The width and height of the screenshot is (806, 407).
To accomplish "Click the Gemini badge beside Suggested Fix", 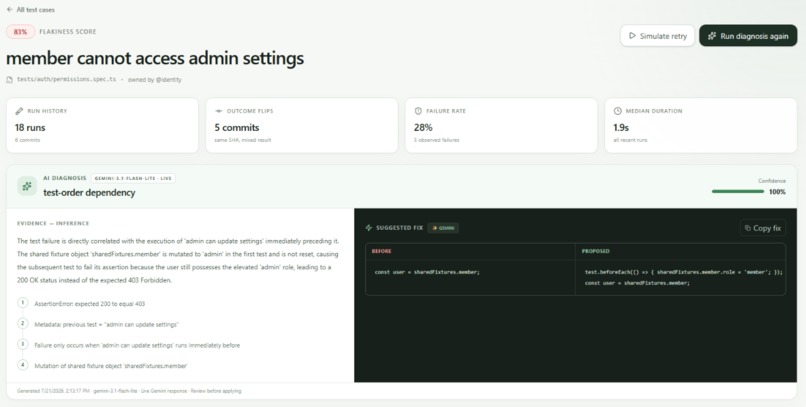I will (x=443, y=228).
